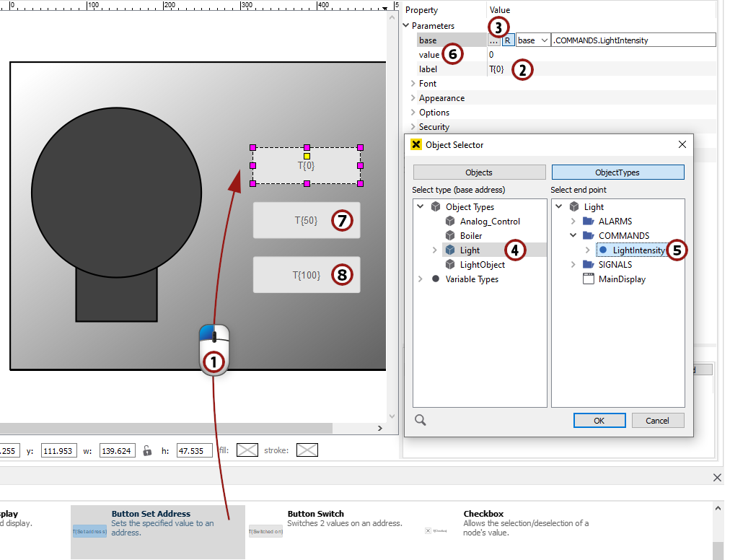
Task: Collapse the COMMANDS folder
Action: pyautogui.click(x=573, y=235)
